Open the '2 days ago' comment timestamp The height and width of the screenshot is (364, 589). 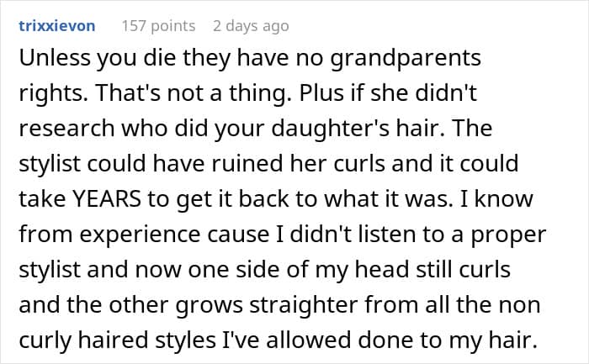(251, 26)
